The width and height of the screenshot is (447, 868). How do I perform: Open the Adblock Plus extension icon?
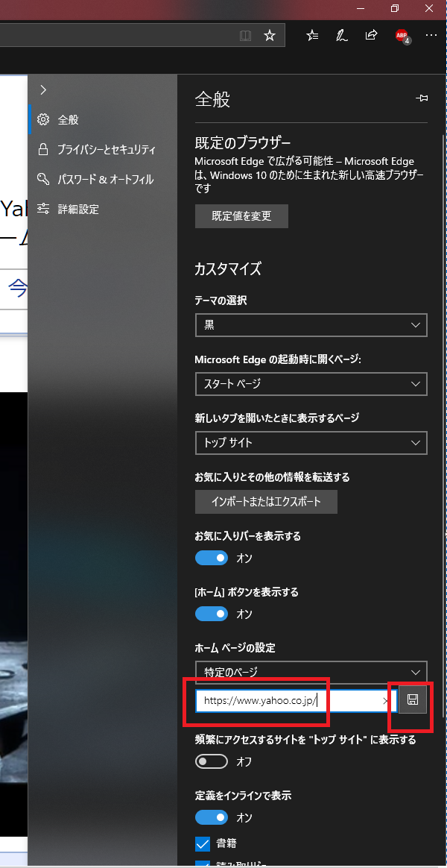click(x=402, y=36)
